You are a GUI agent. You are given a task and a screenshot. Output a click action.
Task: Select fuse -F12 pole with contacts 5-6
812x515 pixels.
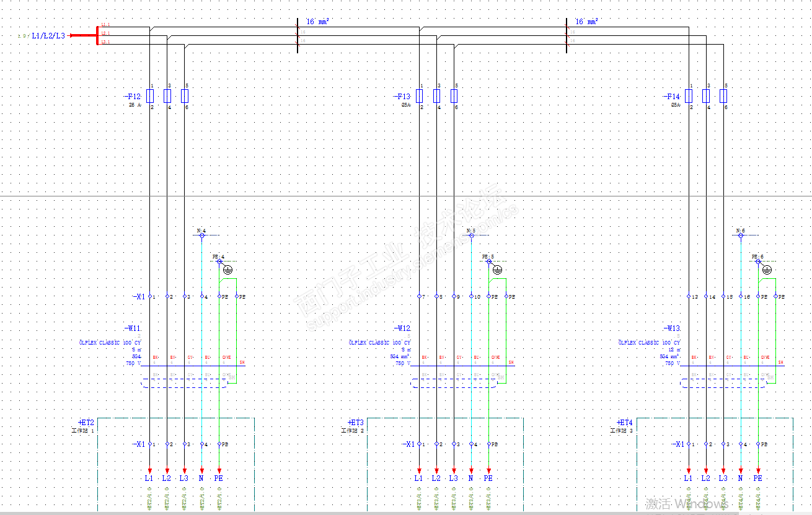(x=184, y=96)
